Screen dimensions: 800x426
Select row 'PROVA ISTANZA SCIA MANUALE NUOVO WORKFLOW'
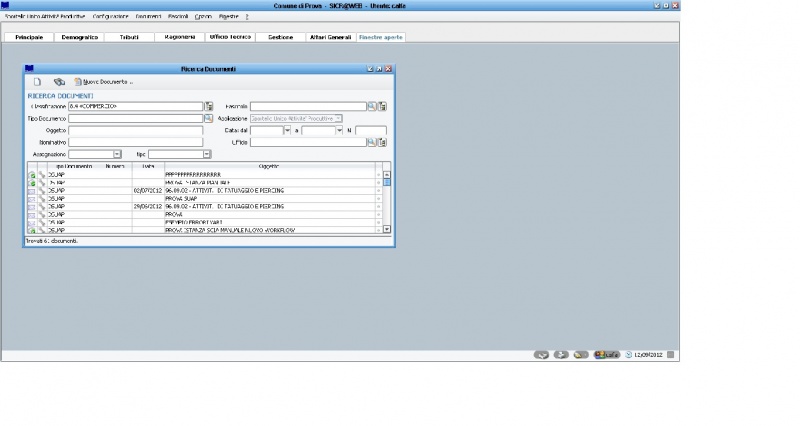pyautogui.click(x=205, y=230)
